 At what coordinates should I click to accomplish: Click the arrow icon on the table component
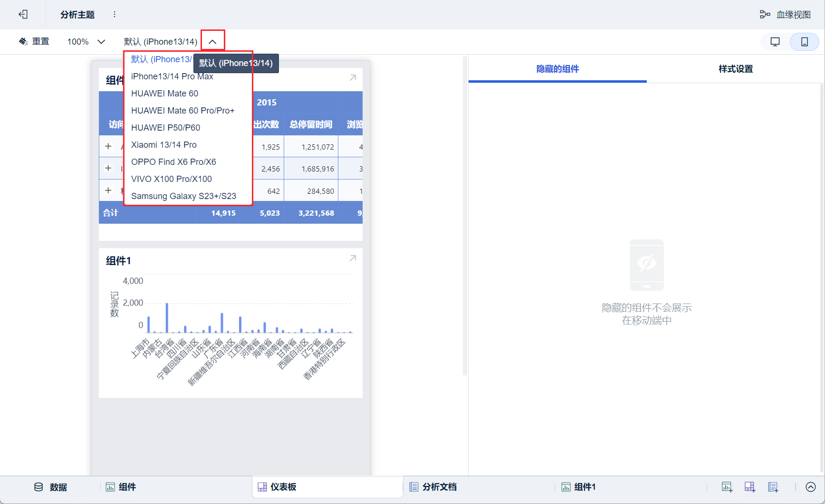353,77
